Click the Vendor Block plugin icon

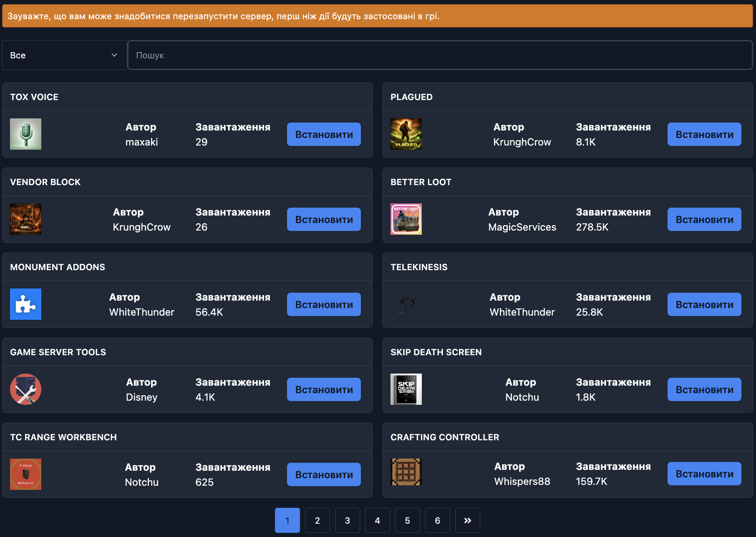(25, 219)
